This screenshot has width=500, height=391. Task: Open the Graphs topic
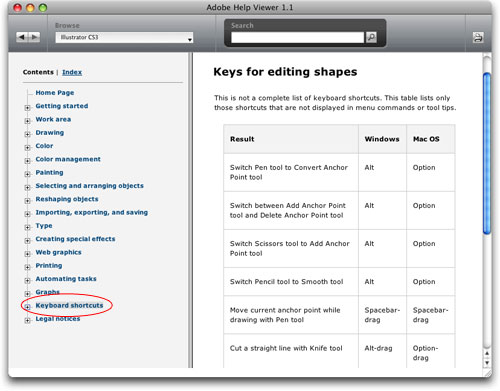click(x=47, y=292)
